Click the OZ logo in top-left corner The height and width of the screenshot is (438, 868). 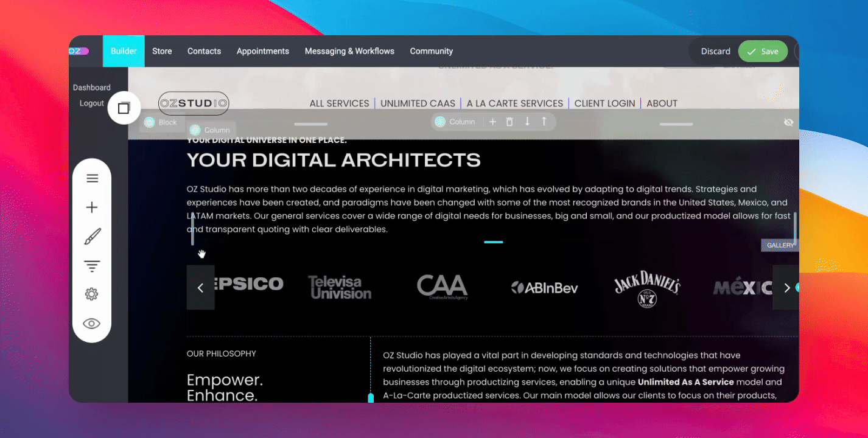click(79, 51)
